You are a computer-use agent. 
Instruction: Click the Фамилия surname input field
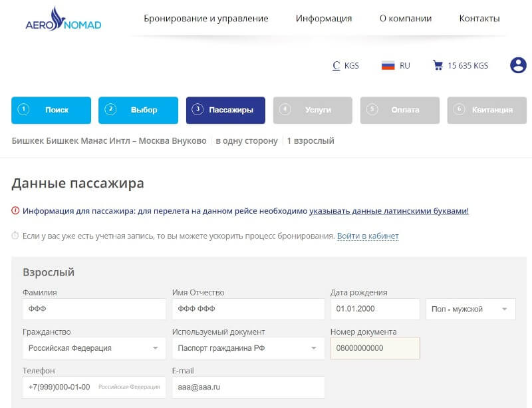pos(94,309)
